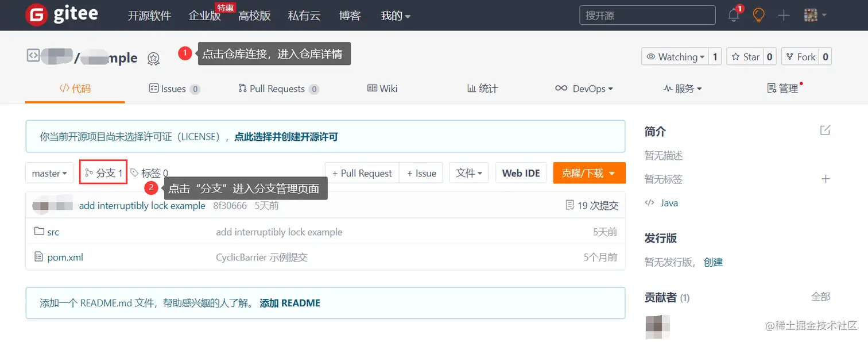Click the repository badge icon next to name
Viewport: 868px width, 342px height.
pyautogui.click(x=153, y=58)
